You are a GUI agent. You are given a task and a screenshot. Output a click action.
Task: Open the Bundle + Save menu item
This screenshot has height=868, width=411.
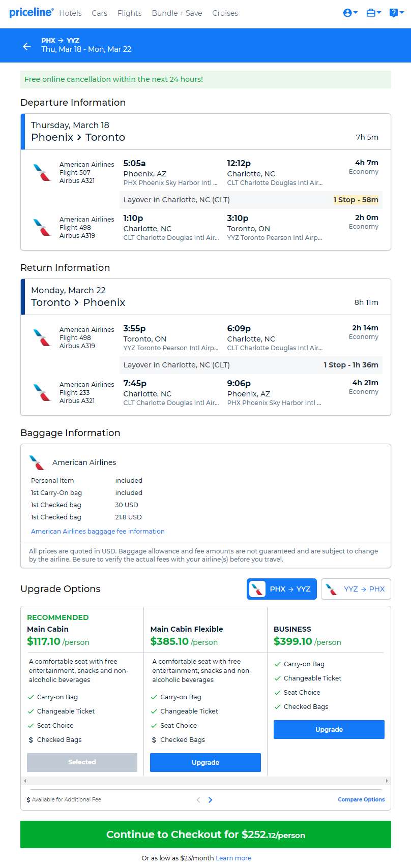point(177,13)
